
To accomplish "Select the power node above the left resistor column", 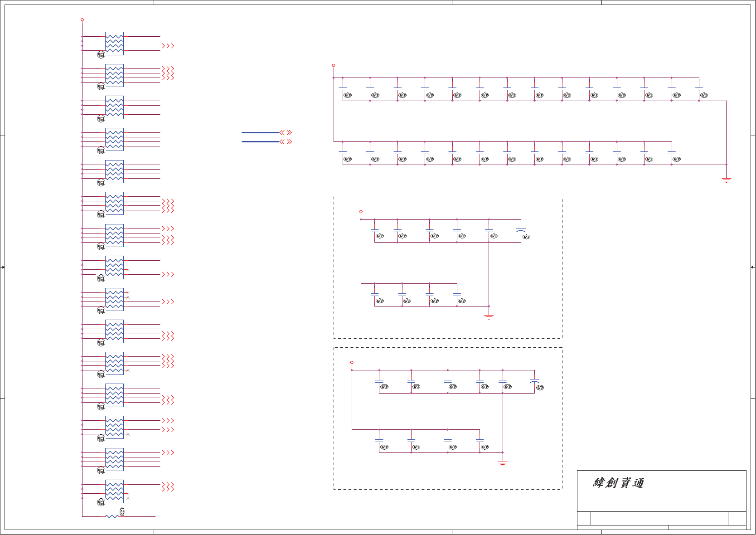I will pyautogui.click(x=82, y=19).
